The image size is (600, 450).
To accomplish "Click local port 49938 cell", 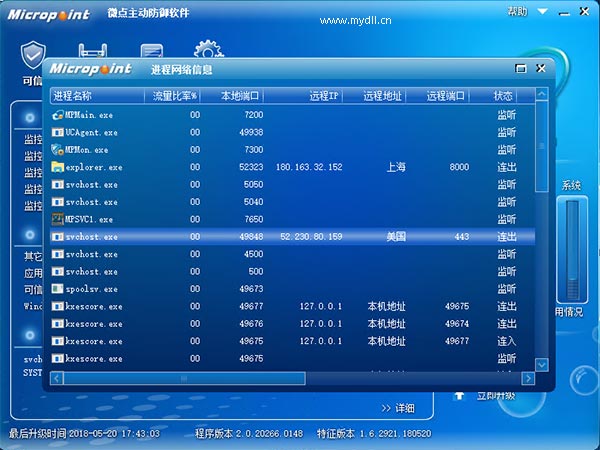I will (251, 132).
